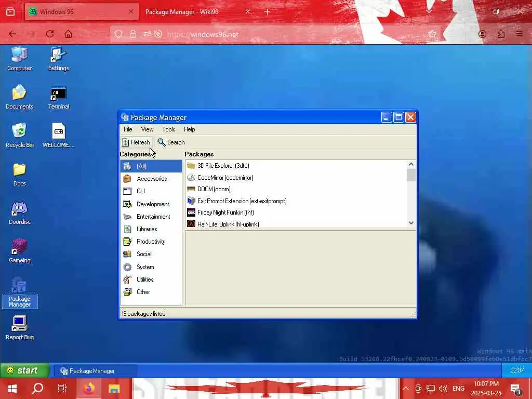Click the Search toolbar button

pos(171,142)
